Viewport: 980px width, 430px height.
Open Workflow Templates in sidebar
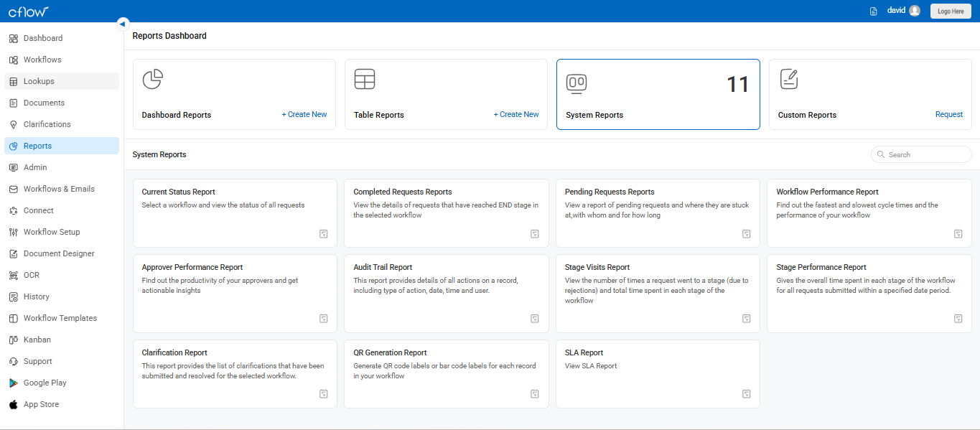(x=62, y=318)
